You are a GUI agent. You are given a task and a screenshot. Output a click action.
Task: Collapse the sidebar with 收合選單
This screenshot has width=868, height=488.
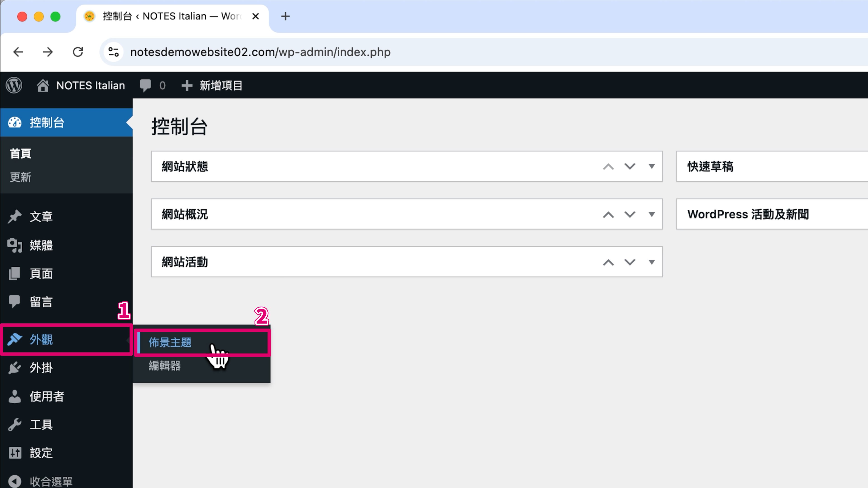point(51,481)
